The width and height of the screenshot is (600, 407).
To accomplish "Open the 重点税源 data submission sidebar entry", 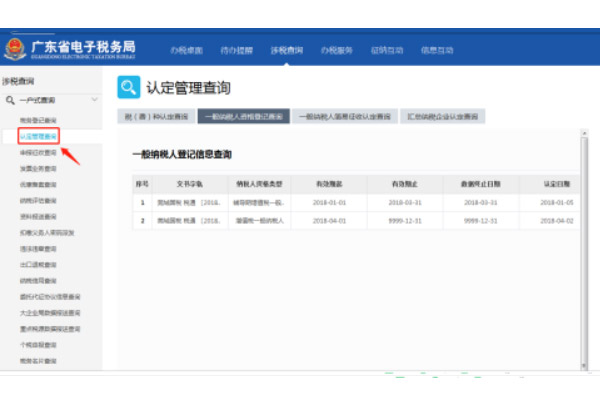I will (50, 329).
